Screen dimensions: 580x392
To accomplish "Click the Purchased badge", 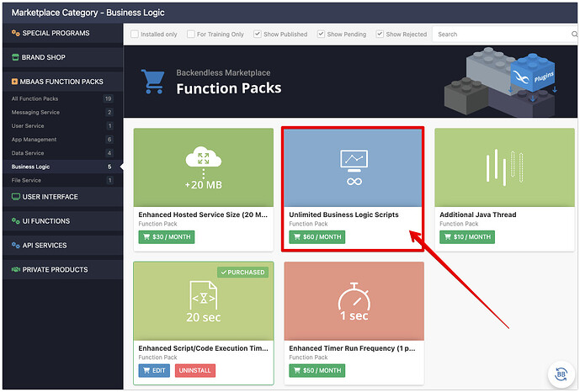I will (242, 273).
